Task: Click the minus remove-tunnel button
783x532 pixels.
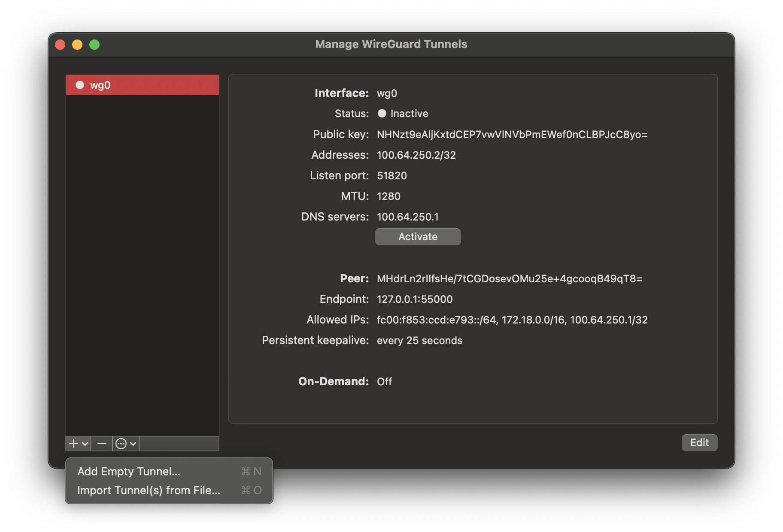Action: pyautogui.click(x=102, y=443)
